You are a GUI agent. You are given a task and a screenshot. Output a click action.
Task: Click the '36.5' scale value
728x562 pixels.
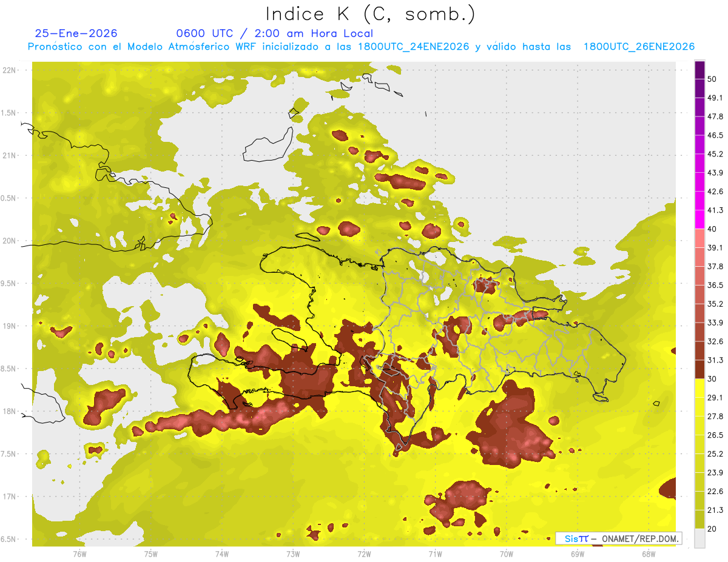pos(715,285)
